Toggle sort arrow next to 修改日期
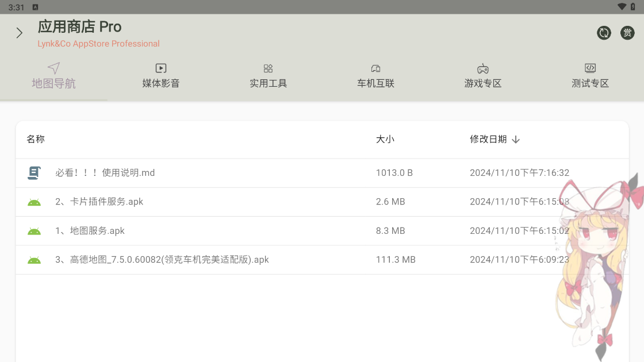This screenshot has height=362, width=644. pyautogui.click(x=516, y=140)
